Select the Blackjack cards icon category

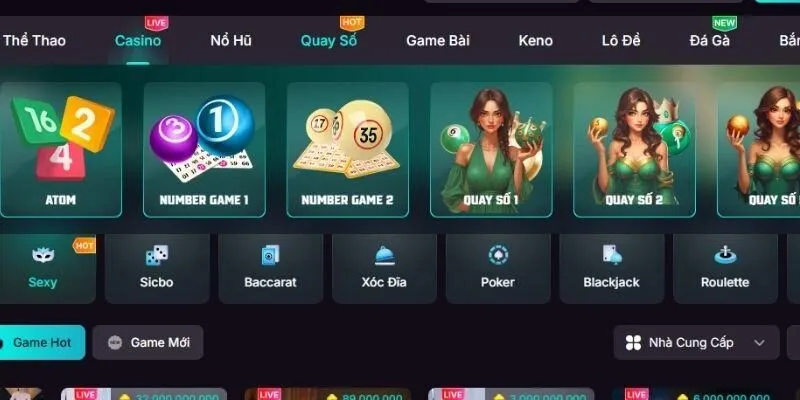[x=612, y=255]
